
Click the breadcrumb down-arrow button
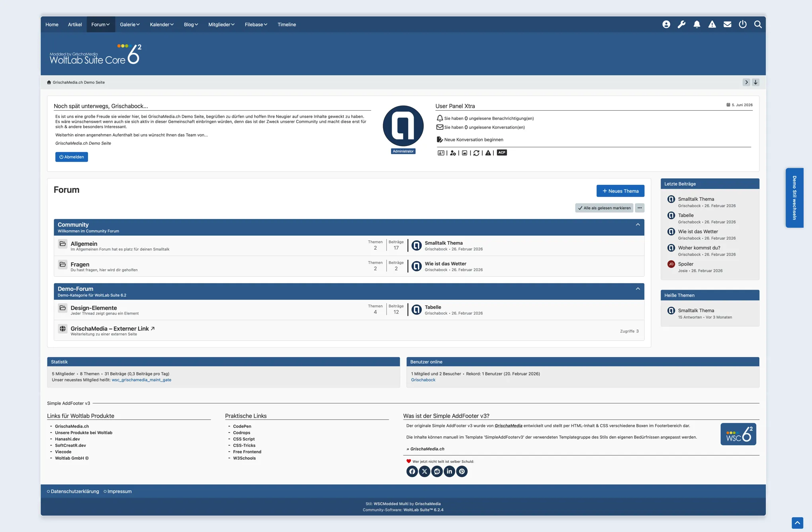point(755,82)
